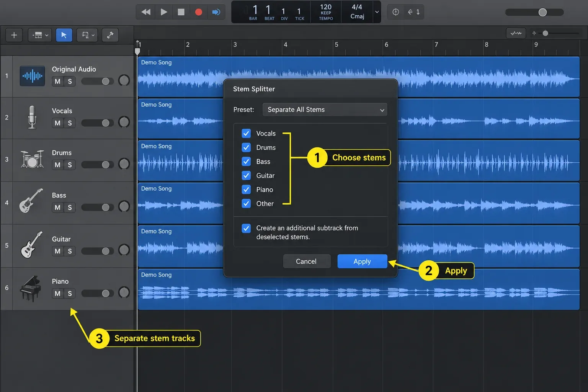Image resolution: width=588 pixels, height=392 pixels.
Task: Click Cancel in Stem Splitter dialog
Action: (306, 261)
